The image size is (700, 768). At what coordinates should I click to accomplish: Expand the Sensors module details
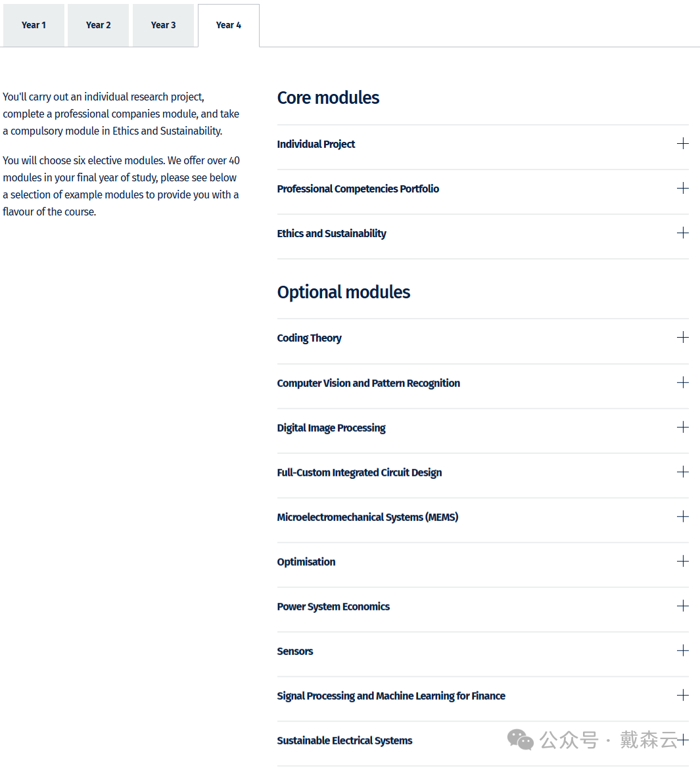(x=683, y=651)
